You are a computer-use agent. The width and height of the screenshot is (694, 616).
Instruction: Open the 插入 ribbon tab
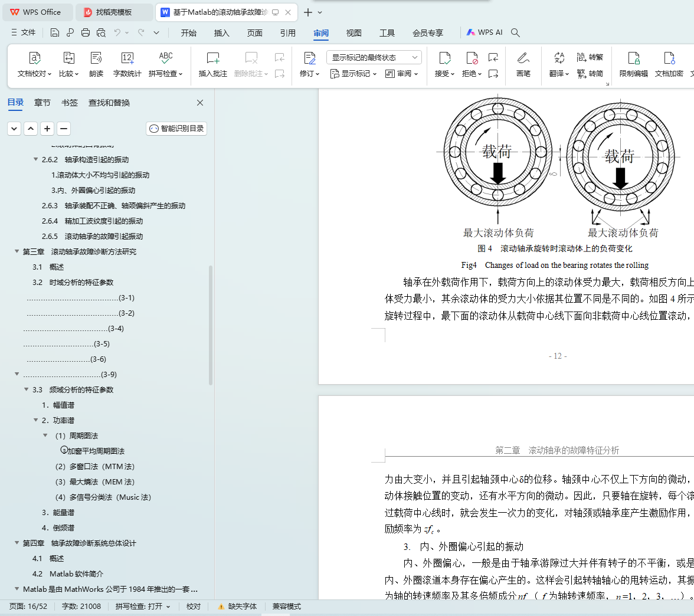pos(222,33)
